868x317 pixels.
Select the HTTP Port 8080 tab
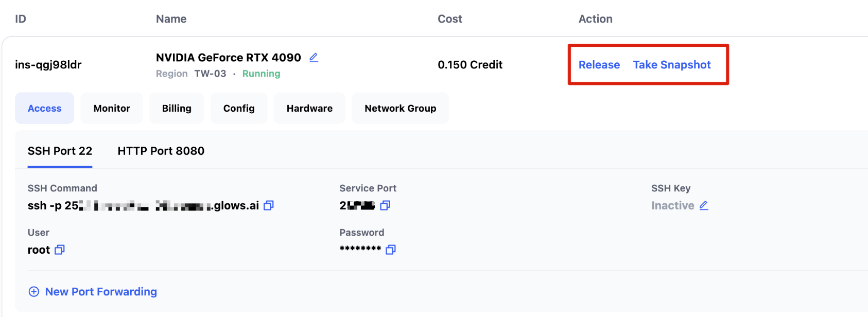coord(161,151)
